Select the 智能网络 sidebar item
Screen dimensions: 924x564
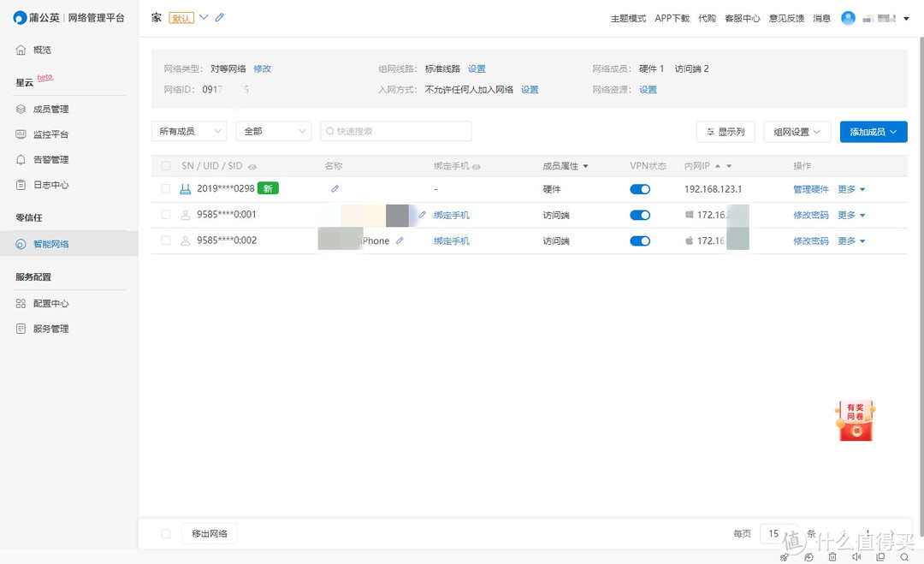pos(50,243)
